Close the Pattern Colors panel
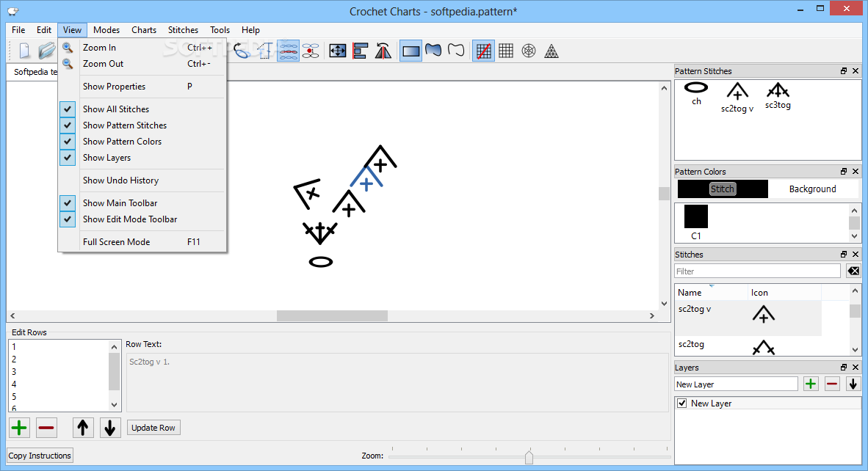The image size is (868, 471). (x=856, y=172)
